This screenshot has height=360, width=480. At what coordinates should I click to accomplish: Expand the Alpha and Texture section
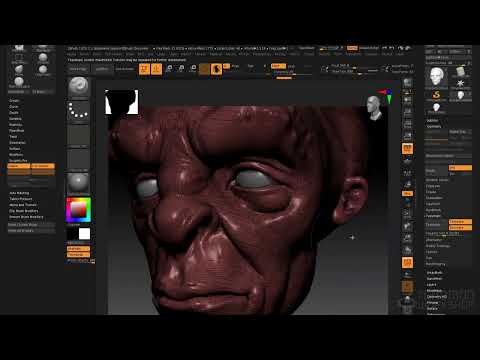[23, 205]
